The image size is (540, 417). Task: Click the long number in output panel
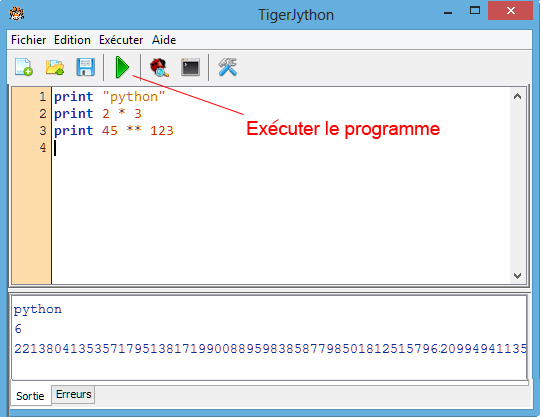(270, 348)
